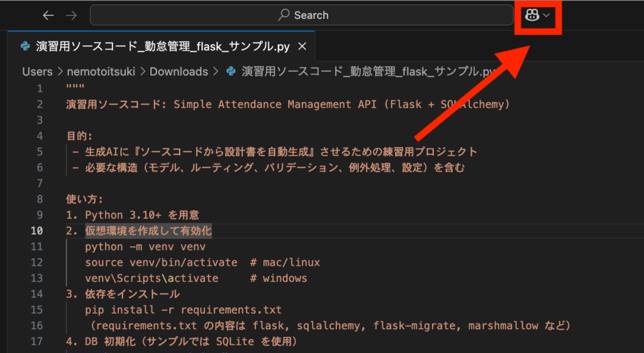Click the Python file icon in the tab
Viewport: 644px width, 353px height.
click(x=25, y=46)
